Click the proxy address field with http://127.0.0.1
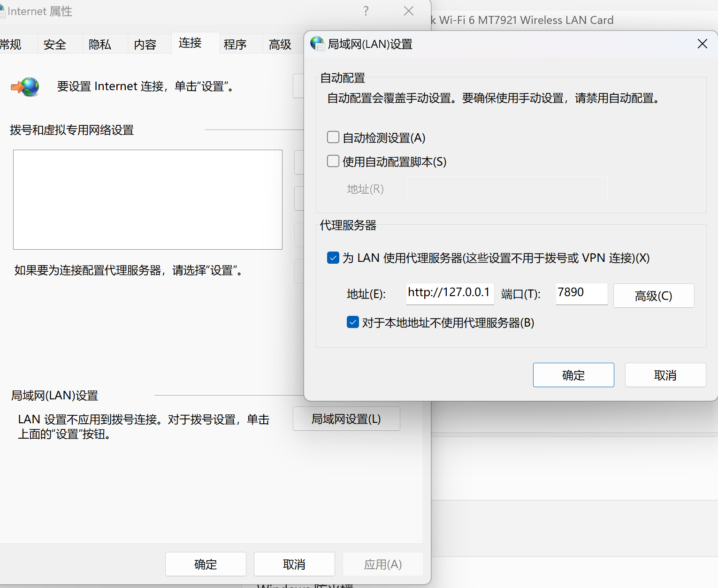The width and height of the screenshot is (718, 588). tap(450, 293)
